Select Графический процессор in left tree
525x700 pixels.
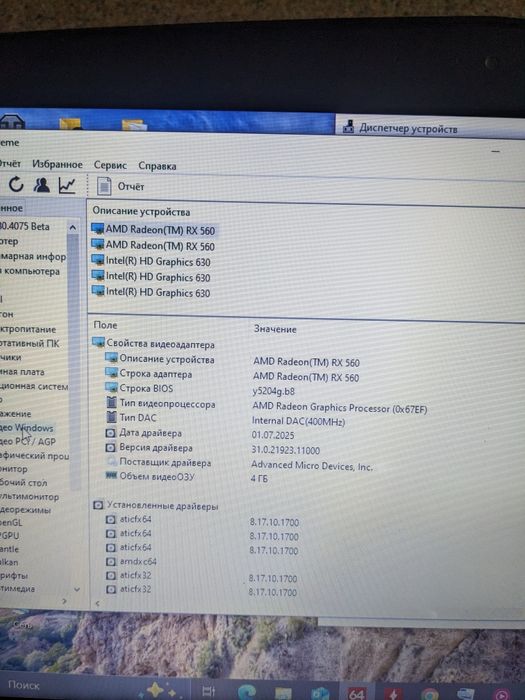coord(34,455)
